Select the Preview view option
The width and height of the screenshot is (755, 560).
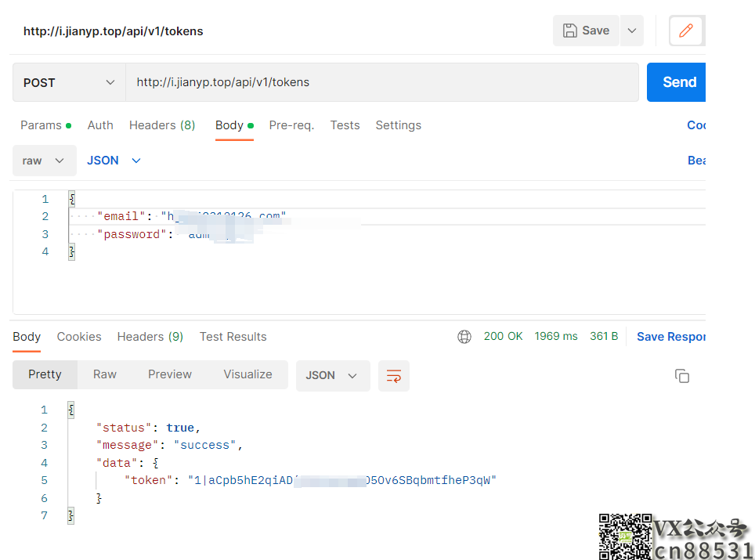pos(169,374)
